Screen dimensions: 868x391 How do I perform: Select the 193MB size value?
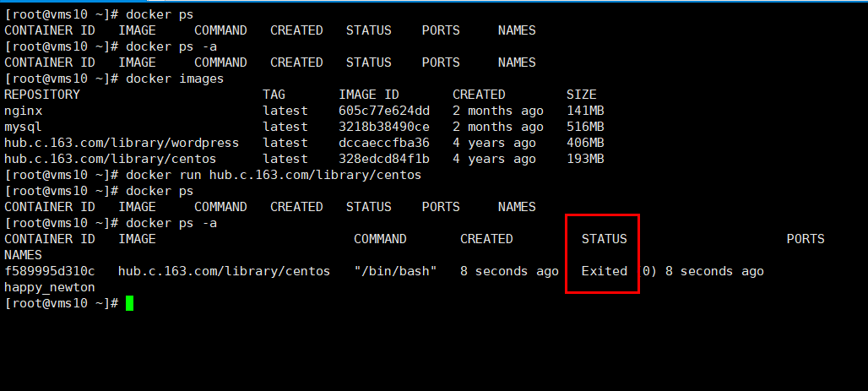[x=585, y=159]
